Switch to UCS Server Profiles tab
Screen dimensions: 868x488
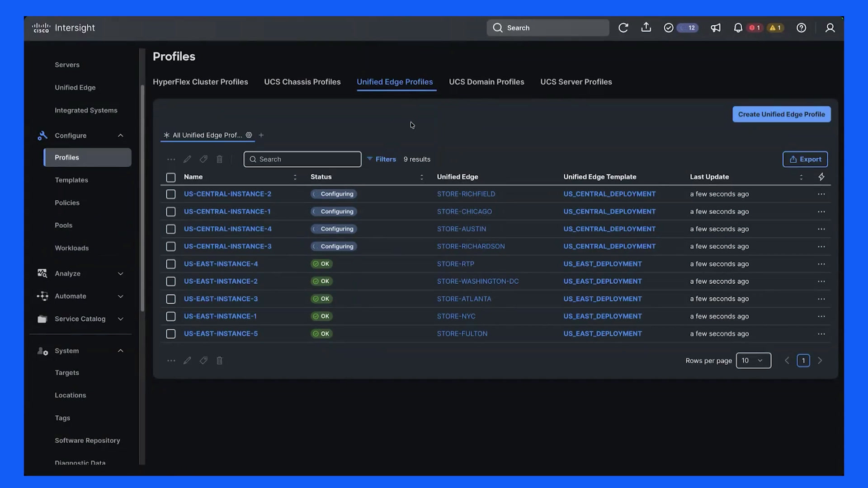click(576, 82)
